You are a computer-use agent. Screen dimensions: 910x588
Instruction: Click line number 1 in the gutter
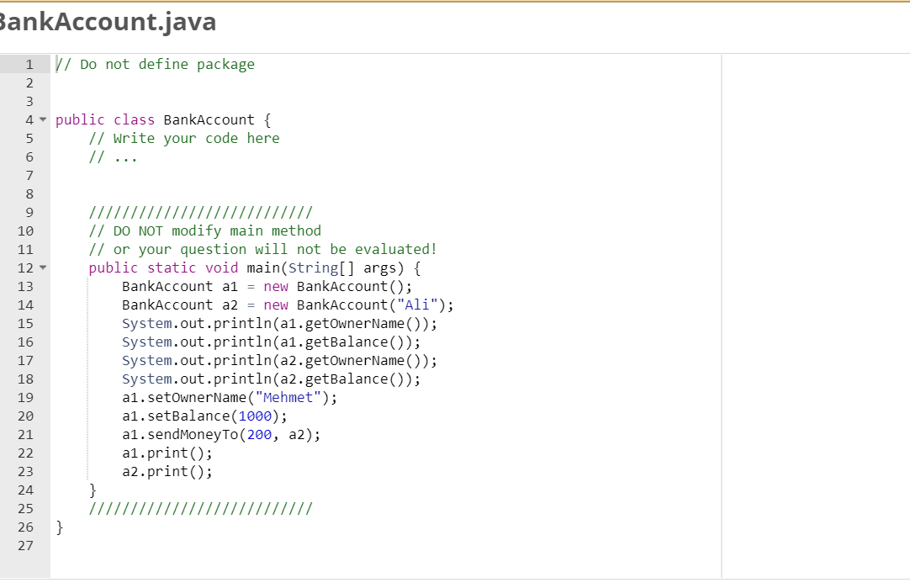tap(29, 64)
